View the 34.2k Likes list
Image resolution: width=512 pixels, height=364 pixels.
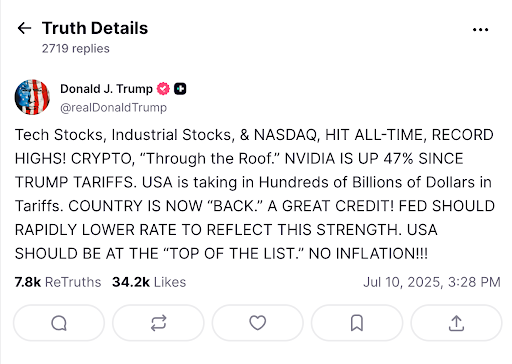tap(149, 282)
